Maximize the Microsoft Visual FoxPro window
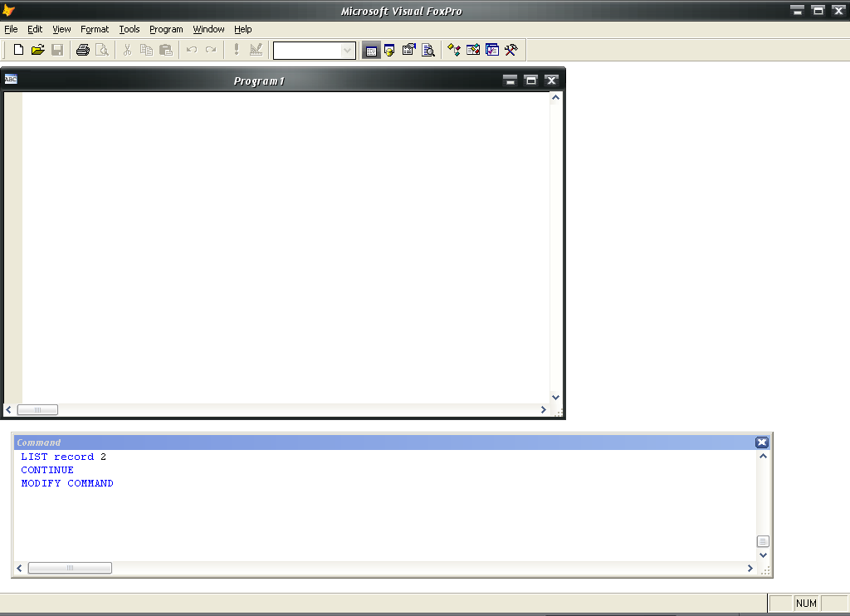The height and width of the screenshot is (616, 850). click(x=818, y=10)
